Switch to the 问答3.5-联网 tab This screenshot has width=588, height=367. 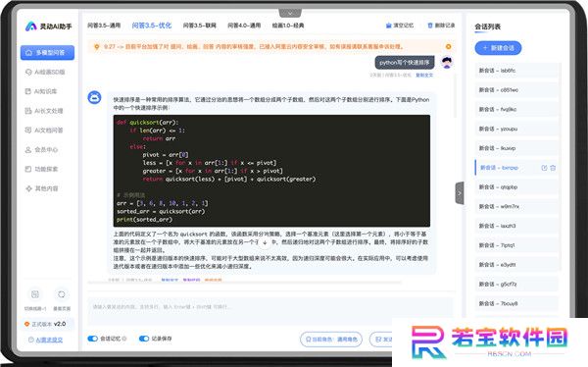click(x=200, y=26)
